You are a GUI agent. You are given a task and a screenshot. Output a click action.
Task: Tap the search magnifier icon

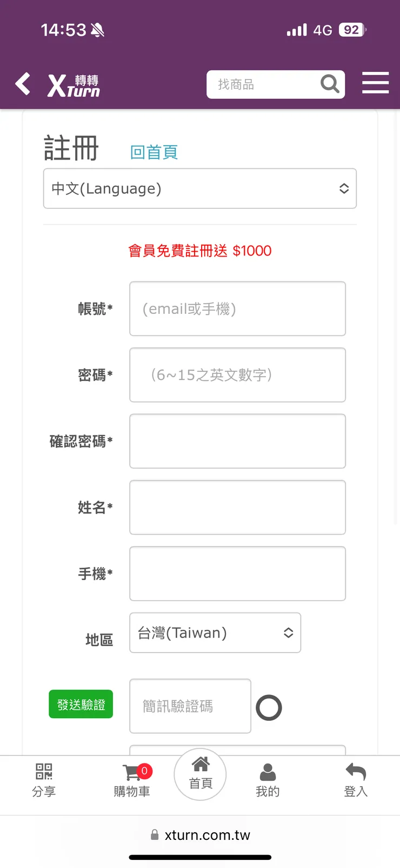(330, 84)
